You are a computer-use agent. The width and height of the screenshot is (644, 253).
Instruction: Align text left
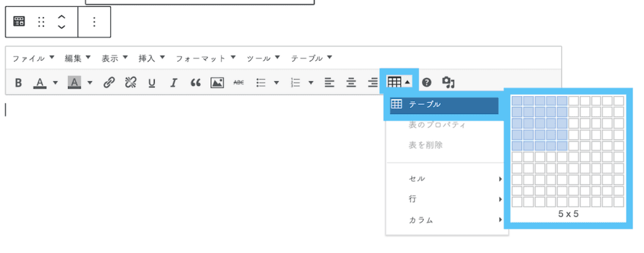tap(330, 83)
